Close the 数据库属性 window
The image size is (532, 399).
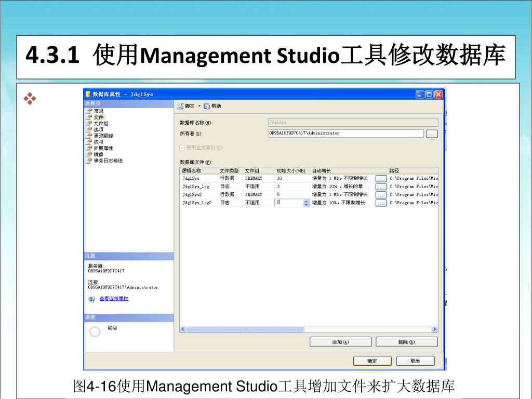(438, 95)
